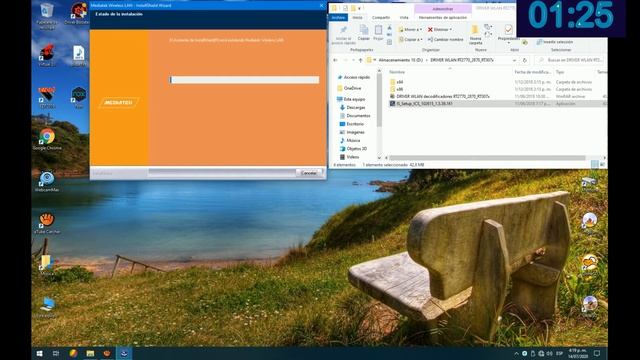
Task: Open the volume control in system tray
Action: pos(549,353)
